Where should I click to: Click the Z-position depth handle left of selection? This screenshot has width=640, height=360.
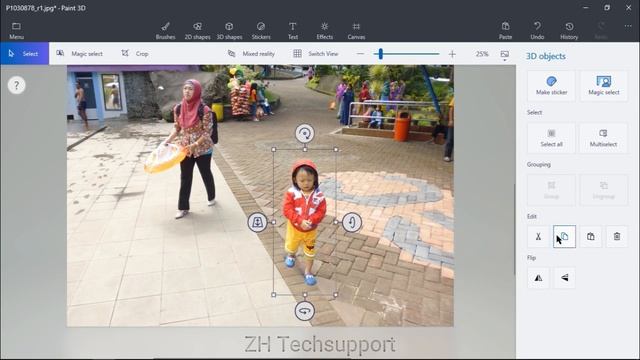pos(258,222)
